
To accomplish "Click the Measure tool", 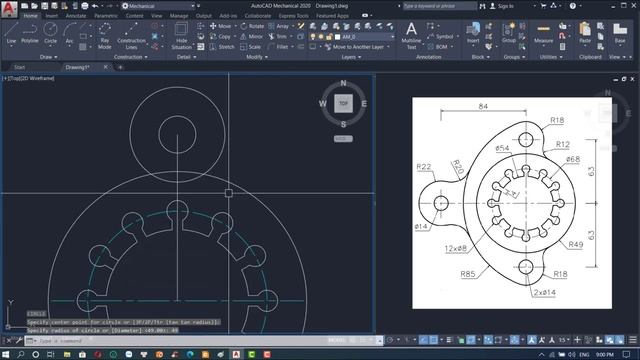I will (543, 33).
